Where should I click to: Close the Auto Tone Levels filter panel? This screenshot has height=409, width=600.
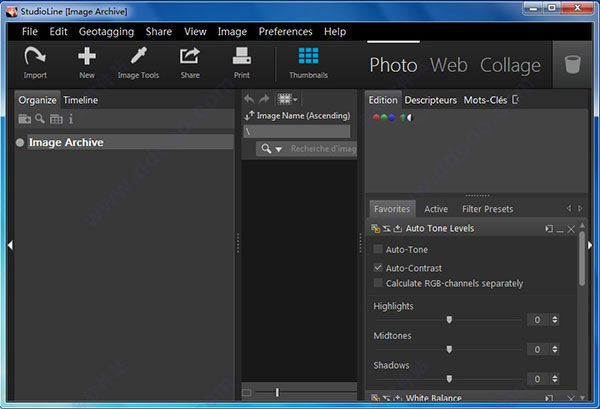pos(571,229)
